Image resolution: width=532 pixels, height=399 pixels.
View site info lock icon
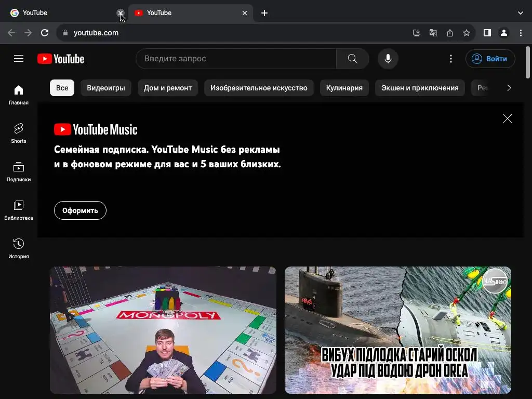65,33
